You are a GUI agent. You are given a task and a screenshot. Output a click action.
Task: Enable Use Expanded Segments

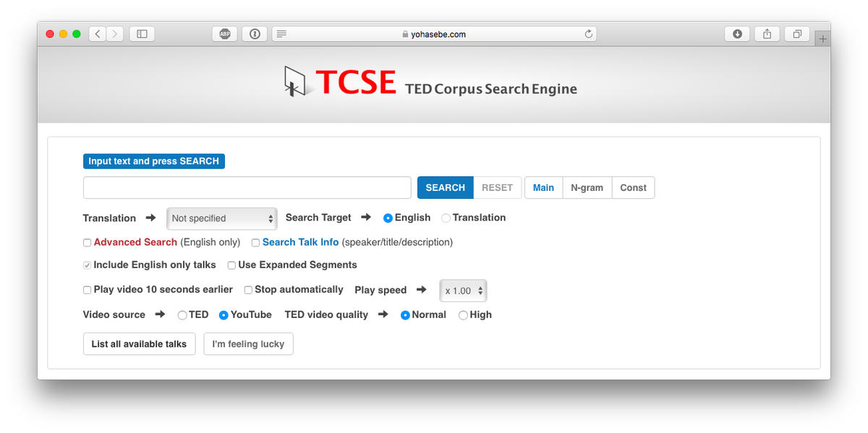[231, 265]
